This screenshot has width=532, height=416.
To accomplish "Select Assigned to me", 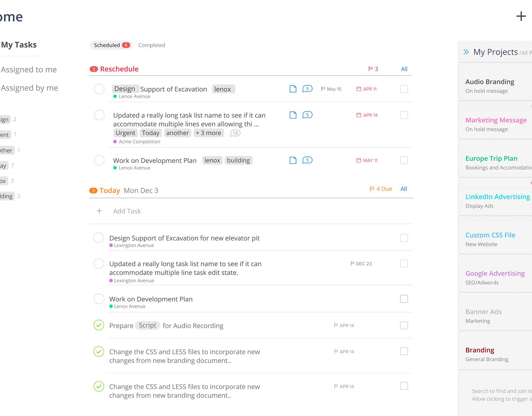I will [29, 70].
